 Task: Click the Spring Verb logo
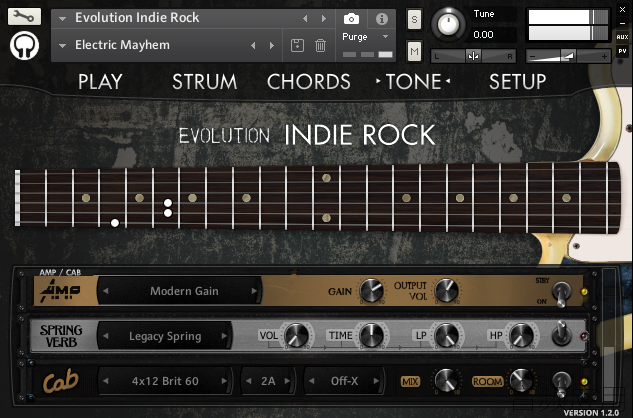point(61,336)
